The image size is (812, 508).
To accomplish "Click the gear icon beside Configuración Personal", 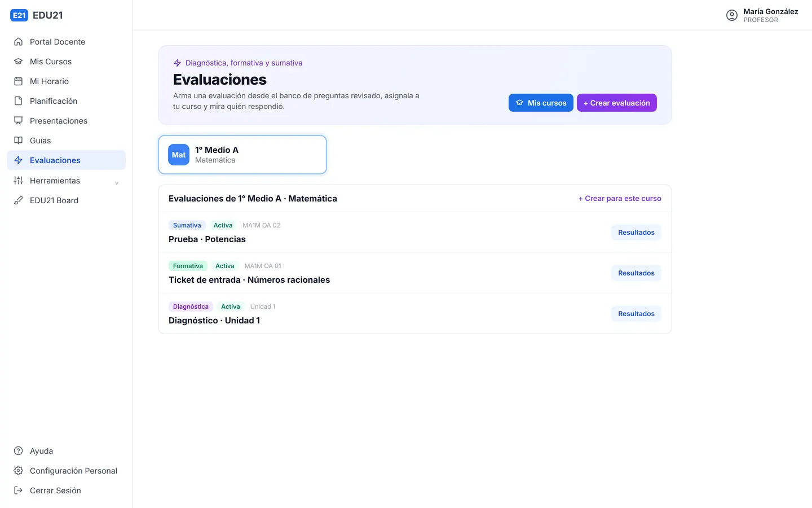I will tap(19, 471).
